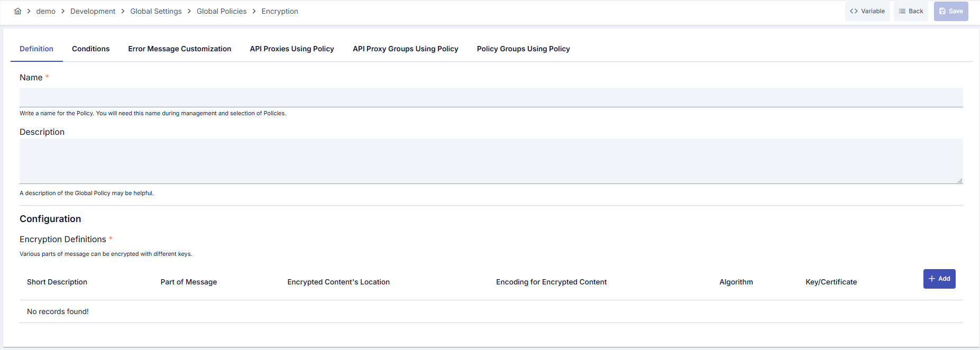Click the Encryption breadcrumb item

point(280,11)
